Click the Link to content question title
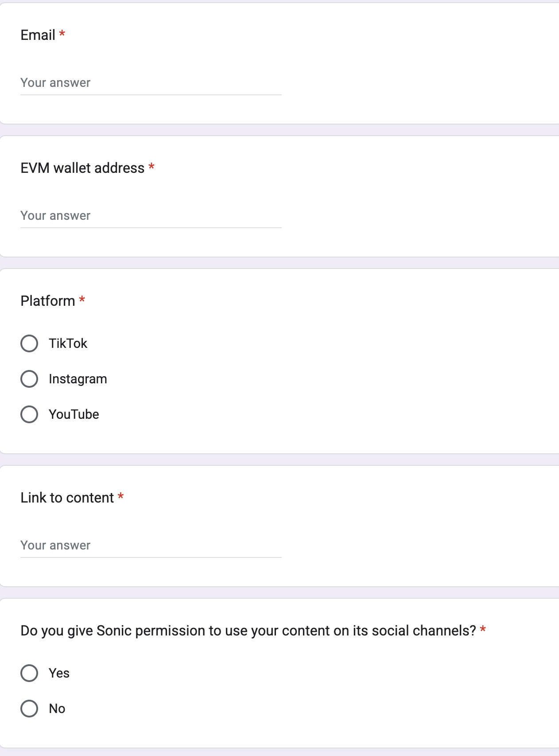Screen dimensions: 559x756 pyautogui.click(x=67, y=498)
